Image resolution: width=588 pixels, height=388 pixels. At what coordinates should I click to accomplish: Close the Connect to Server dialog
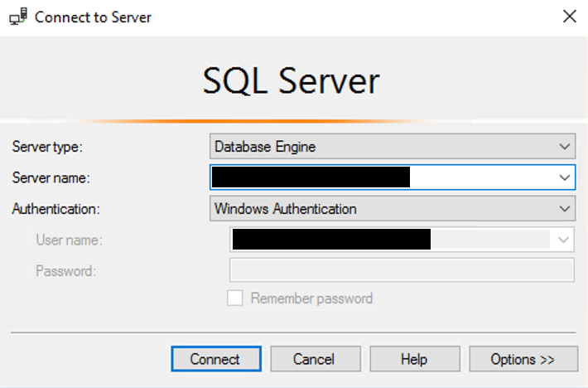click(x=569, y=16)
